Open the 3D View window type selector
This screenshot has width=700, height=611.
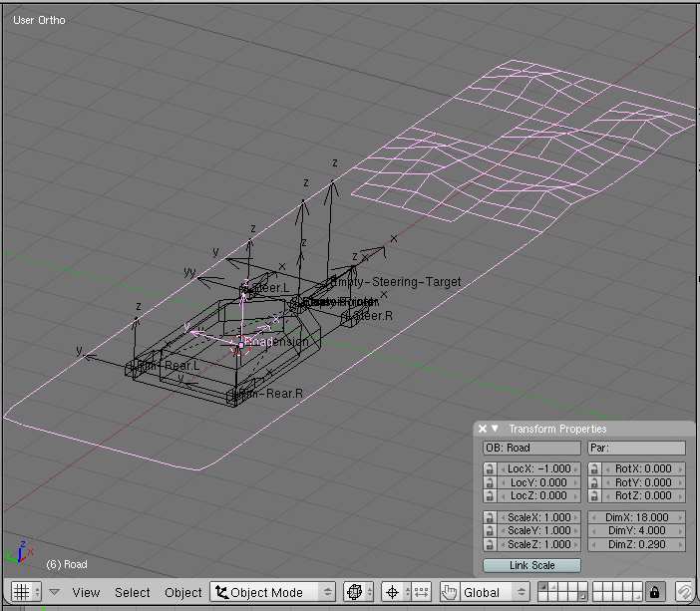26,592
